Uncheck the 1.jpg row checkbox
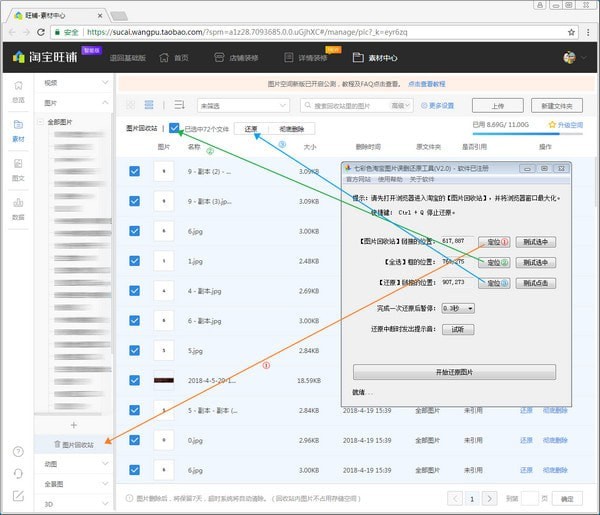Screen dimensions: 600x515 [x=134, y=261]
